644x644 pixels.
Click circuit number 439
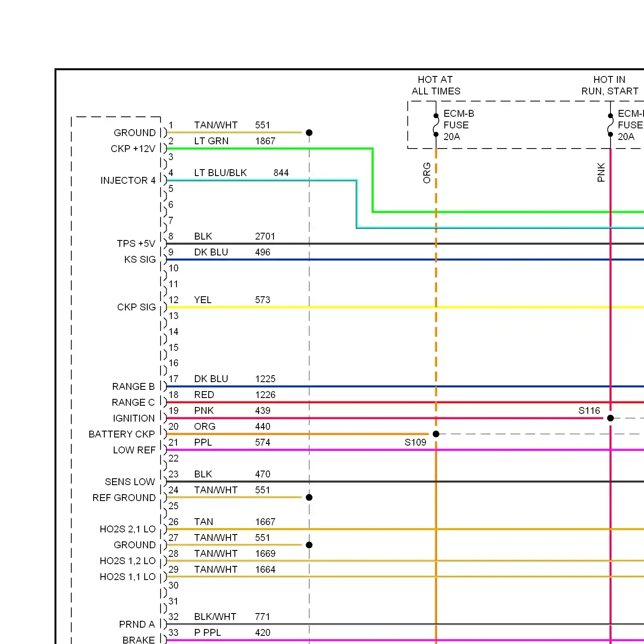(263, 410)
